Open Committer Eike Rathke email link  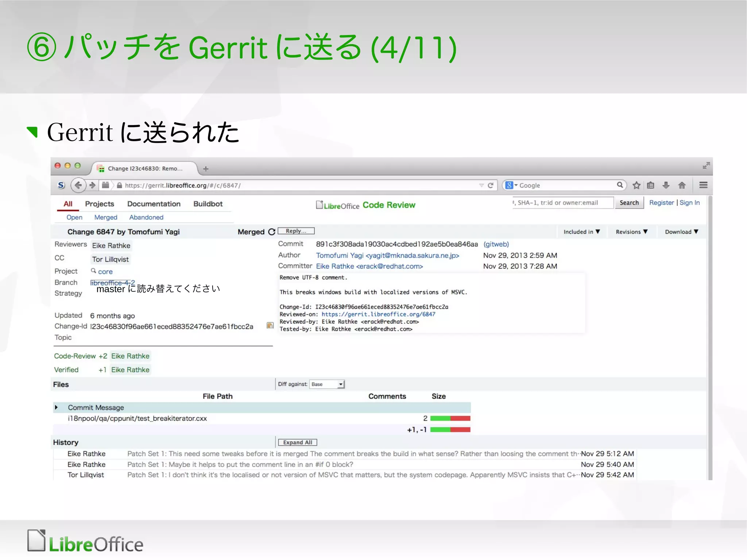(x=369, y=266)
